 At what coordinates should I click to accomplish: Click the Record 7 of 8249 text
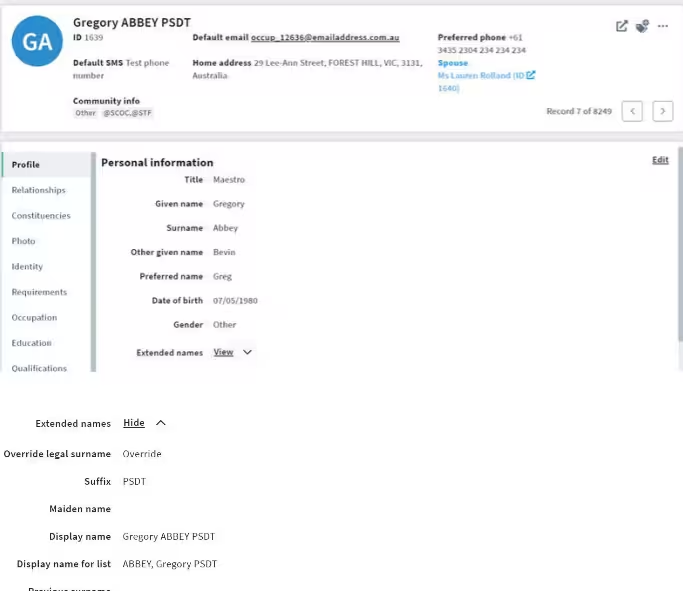[579, 111]
